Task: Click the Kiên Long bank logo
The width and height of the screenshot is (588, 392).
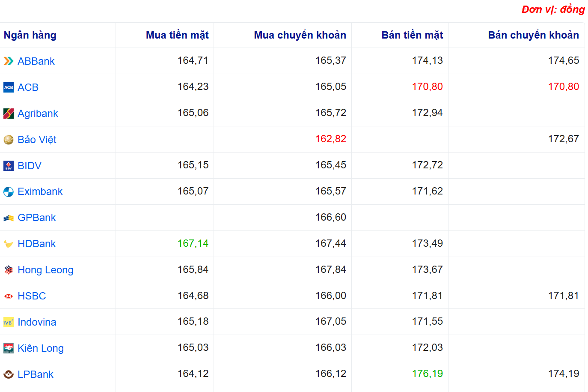Action: [x=9, y=348]
